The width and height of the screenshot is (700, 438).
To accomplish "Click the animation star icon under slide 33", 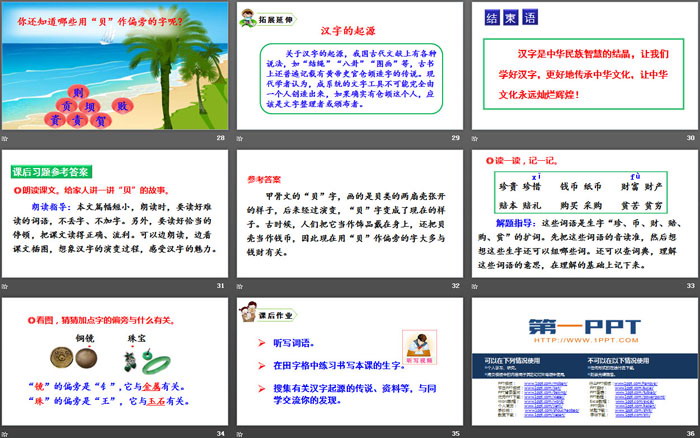I will 475,286.
